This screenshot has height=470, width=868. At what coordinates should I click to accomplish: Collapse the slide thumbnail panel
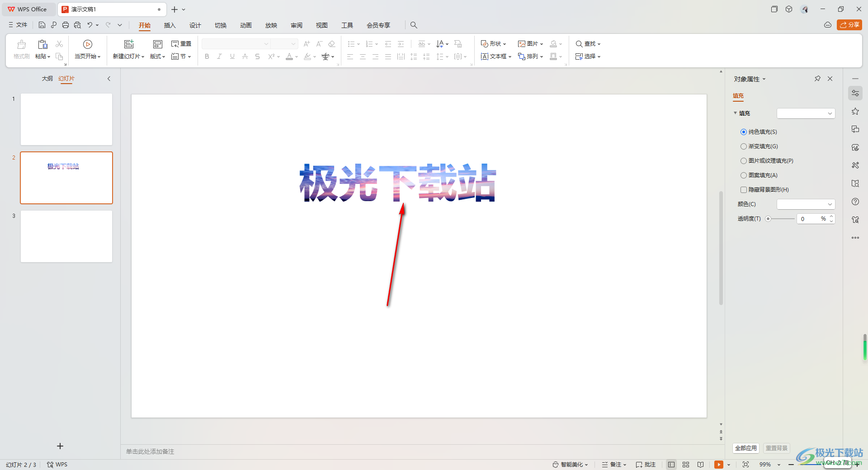[109, 79]
